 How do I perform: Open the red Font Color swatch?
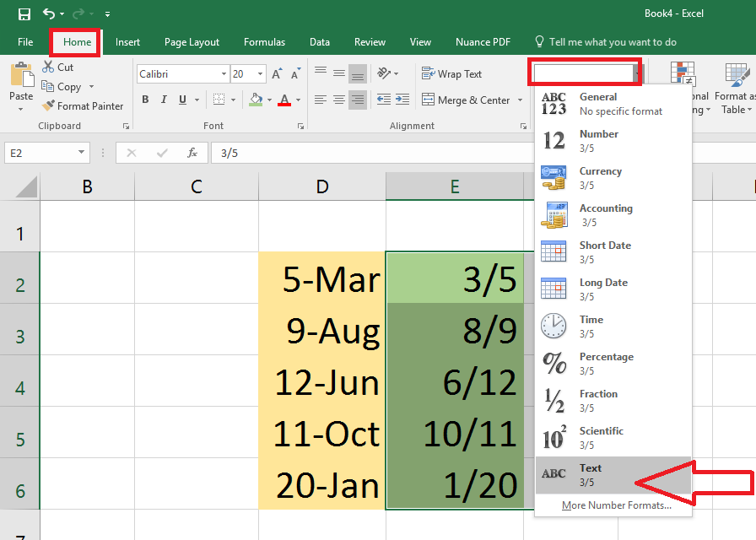tap(283, 100)
